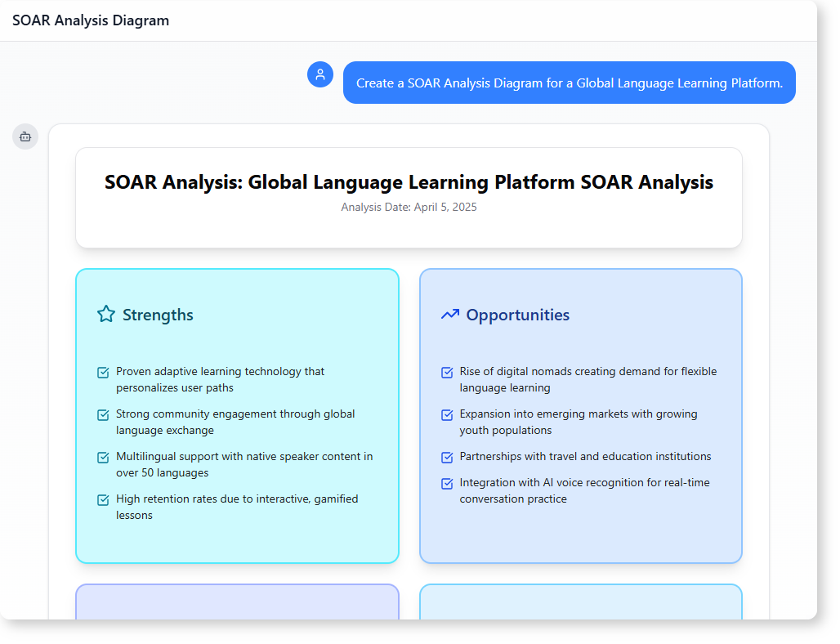The image size is (840, 644).
Task: Click checkbox icon for travel partnerships item
Action: [447, 458]
